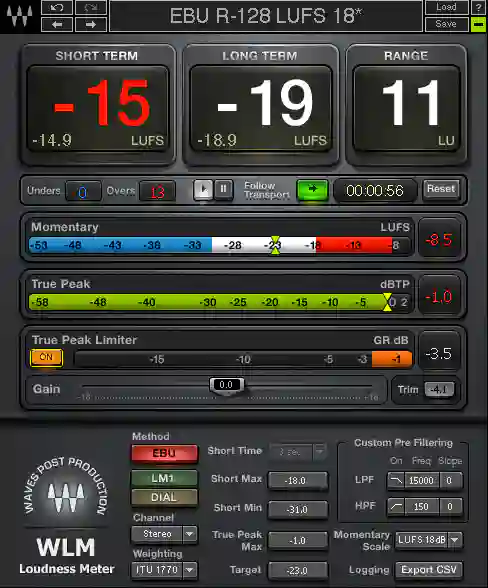Select the EBU method

[164, 453]
